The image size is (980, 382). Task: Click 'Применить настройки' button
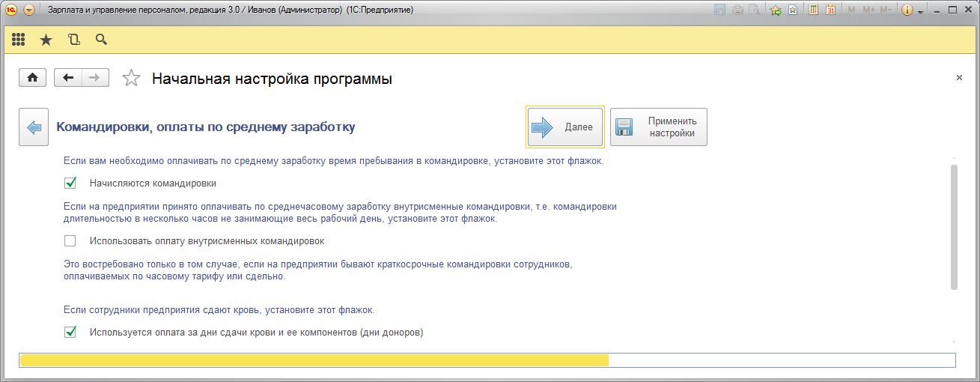point(659,127)
